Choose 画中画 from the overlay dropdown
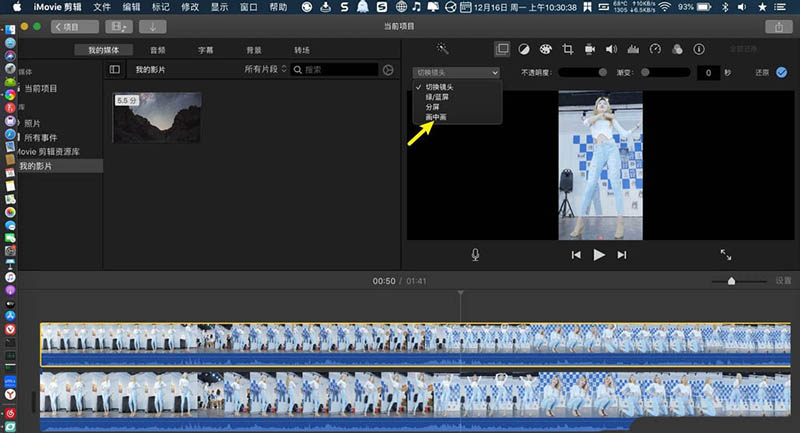Screen dimensions: 800x433 click(435, 118)
